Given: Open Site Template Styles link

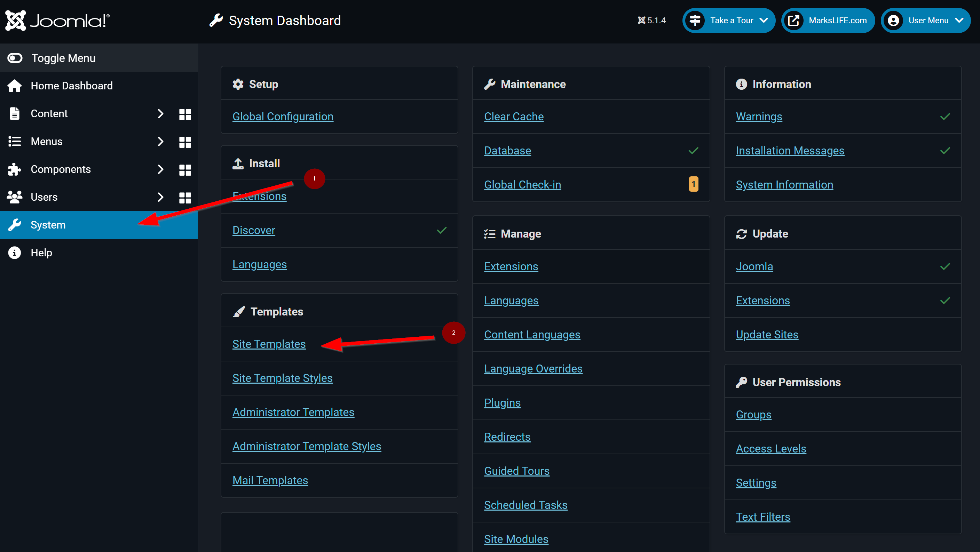Looking at the screenshot, I should point(282,378).
